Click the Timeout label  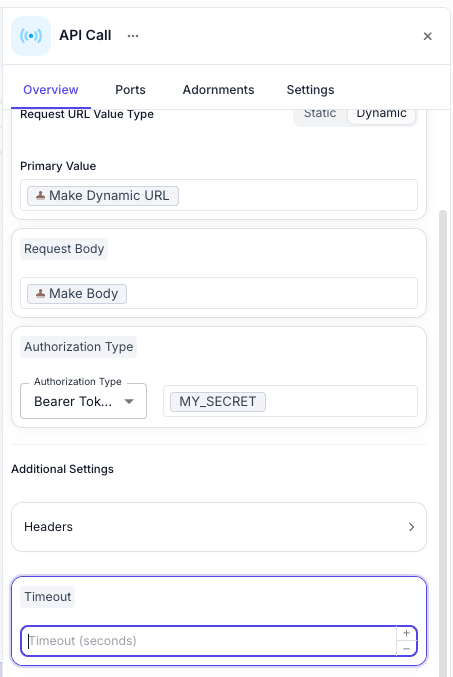(x=48, y=597)
